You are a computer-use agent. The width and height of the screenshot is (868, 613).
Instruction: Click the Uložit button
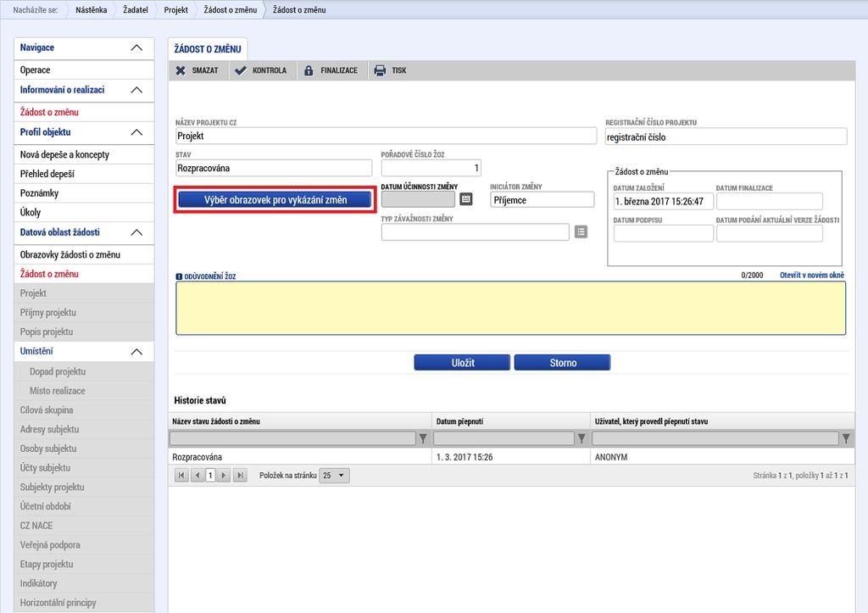462,363
